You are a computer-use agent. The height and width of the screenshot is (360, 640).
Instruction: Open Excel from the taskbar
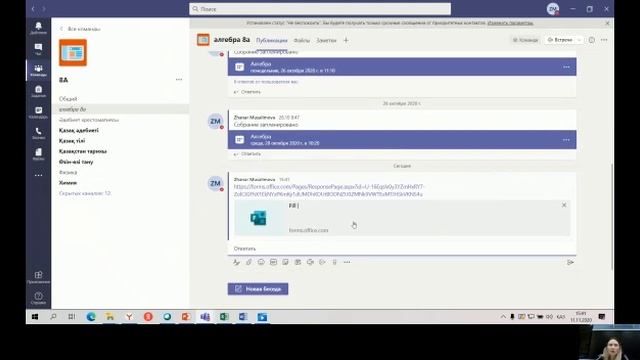(224, 317)
